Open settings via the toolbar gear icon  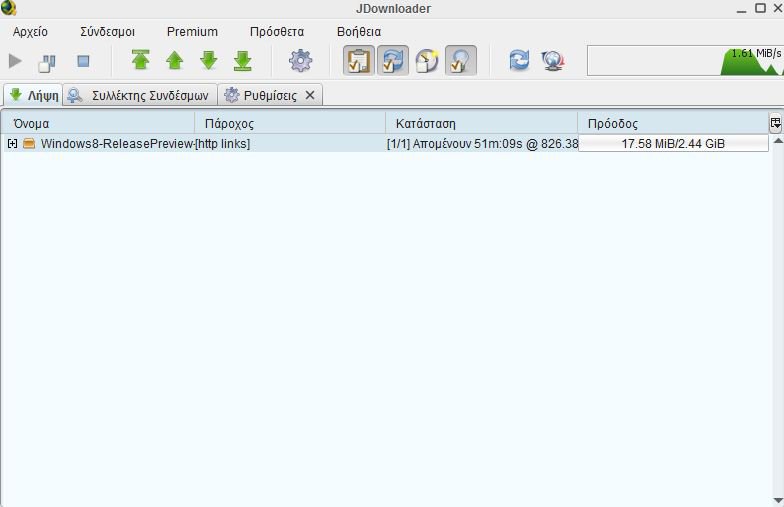[300, 60]
